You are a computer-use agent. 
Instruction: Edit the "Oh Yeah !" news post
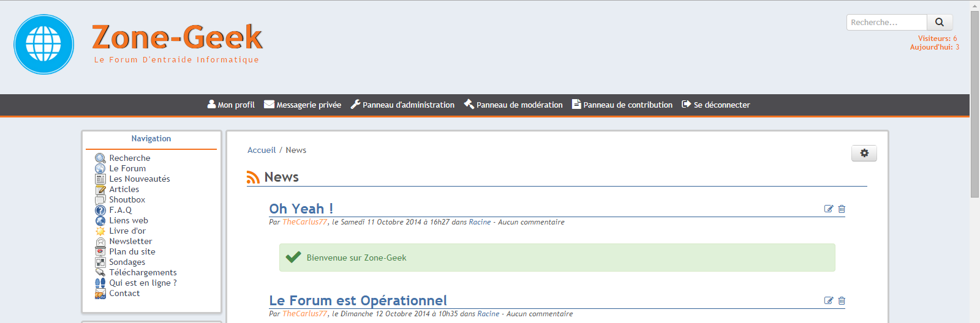829,209
